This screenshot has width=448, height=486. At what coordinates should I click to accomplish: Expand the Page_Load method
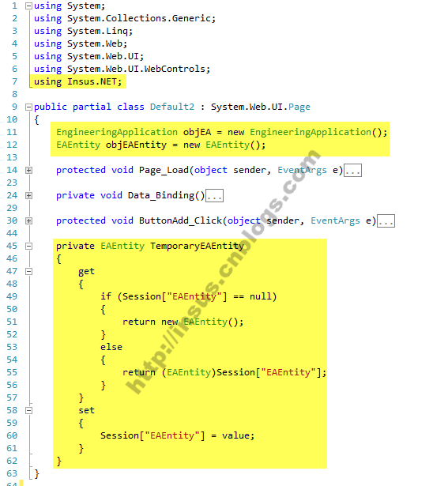(28, 170)
